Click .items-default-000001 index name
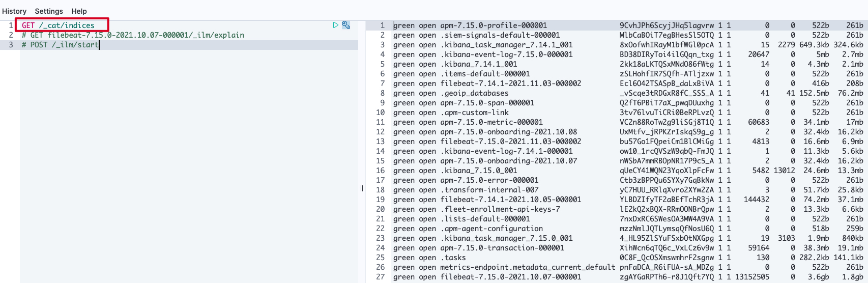This screenshot has width=868, height=283. tap(485, 74)
